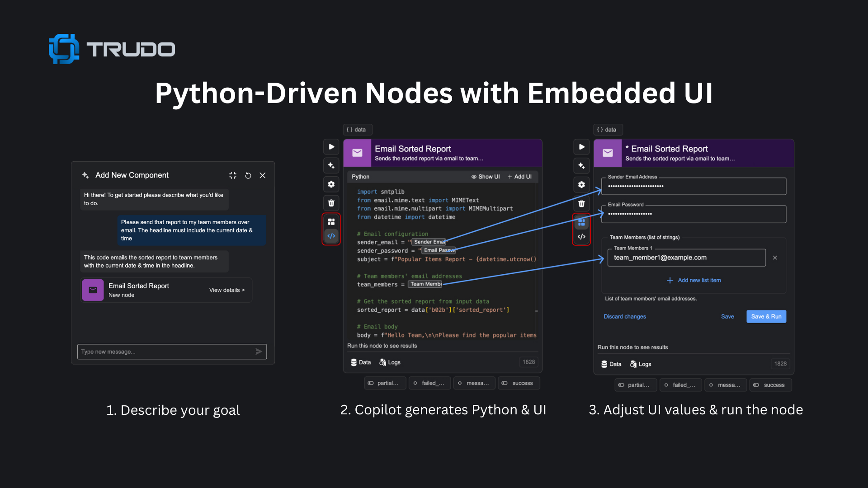This screenshot has width=868, height=488.
Task: Click the data tag above middle node
Action: [x=357, y=130]
